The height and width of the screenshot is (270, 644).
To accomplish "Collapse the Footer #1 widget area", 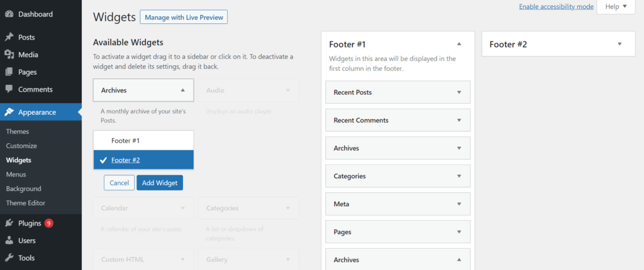I will (459, 44).
